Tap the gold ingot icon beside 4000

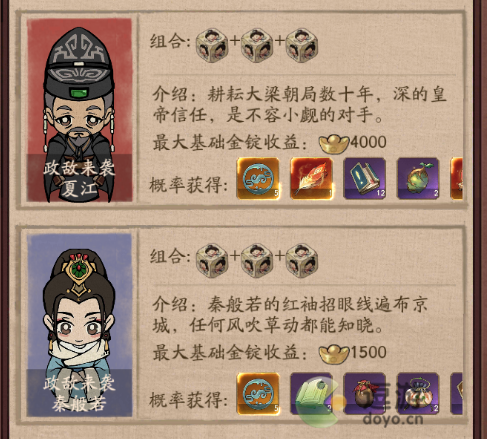(x=334, y=144)
